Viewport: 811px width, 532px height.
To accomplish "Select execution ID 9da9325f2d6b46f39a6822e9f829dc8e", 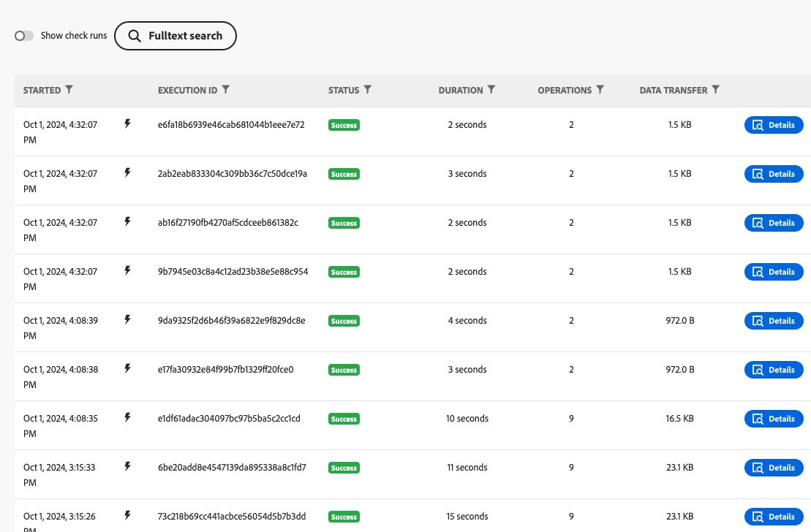I will point(232,321).
